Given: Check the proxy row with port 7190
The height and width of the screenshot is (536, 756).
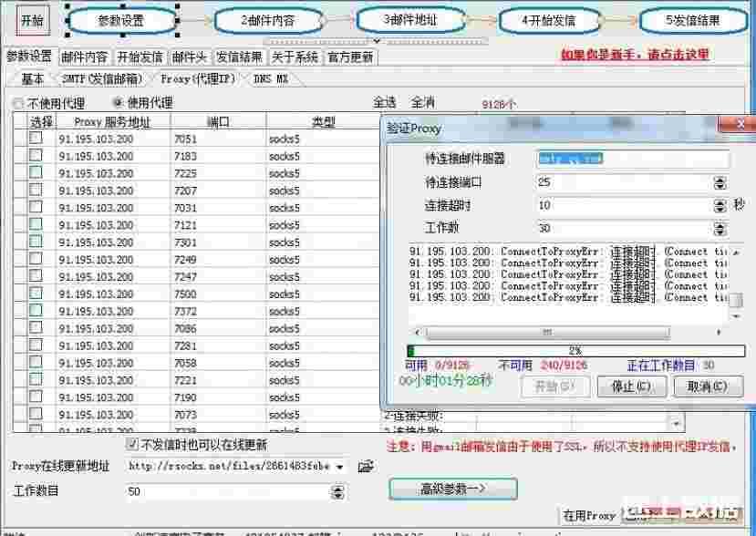Looking at the screenshot, I should tap(36, 397).
